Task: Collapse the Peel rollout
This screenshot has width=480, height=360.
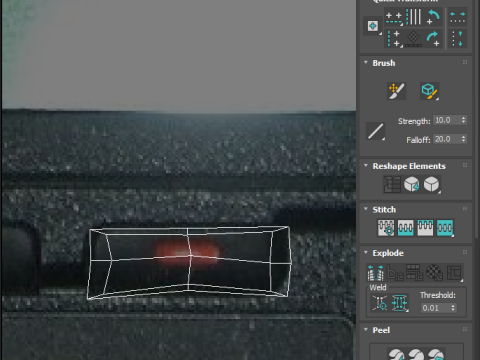Action: pos(366,329)
